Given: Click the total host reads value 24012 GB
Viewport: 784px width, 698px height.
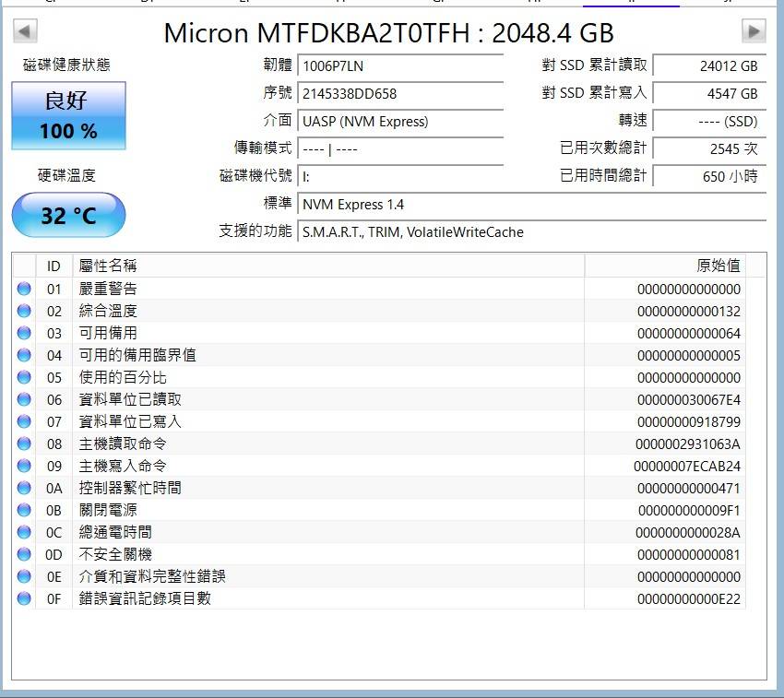Looking at the screenshot, I should click(709, 66).
